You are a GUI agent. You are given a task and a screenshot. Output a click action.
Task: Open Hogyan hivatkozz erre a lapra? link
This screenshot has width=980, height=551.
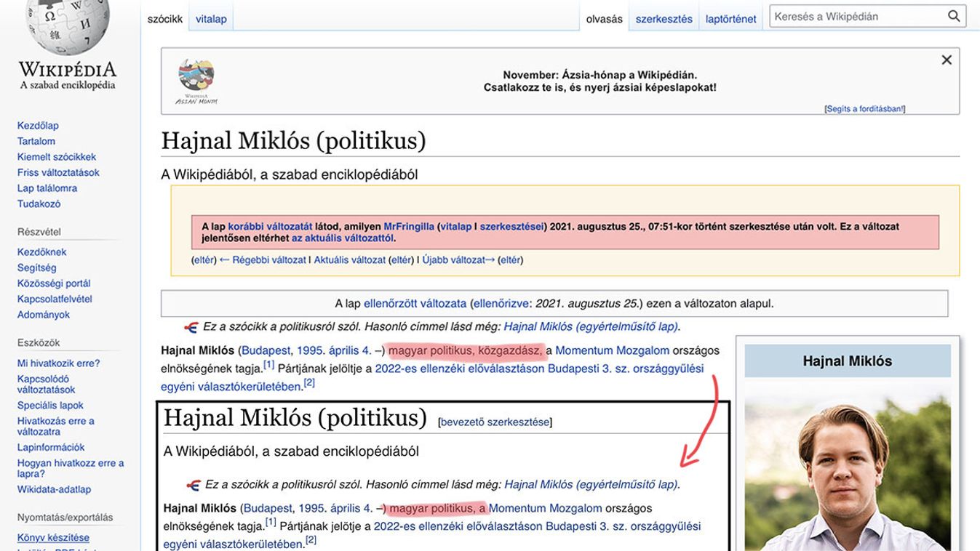point(71,468)
